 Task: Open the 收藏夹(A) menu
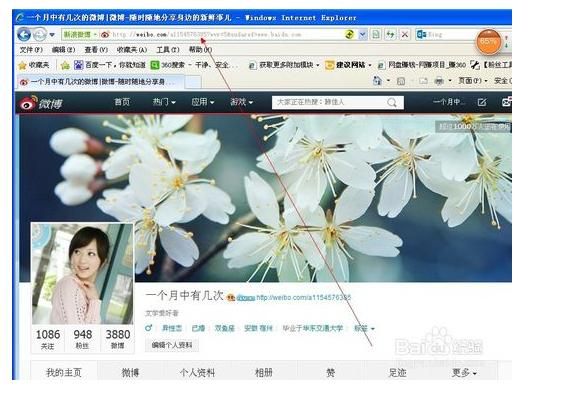tap(131, 50)
